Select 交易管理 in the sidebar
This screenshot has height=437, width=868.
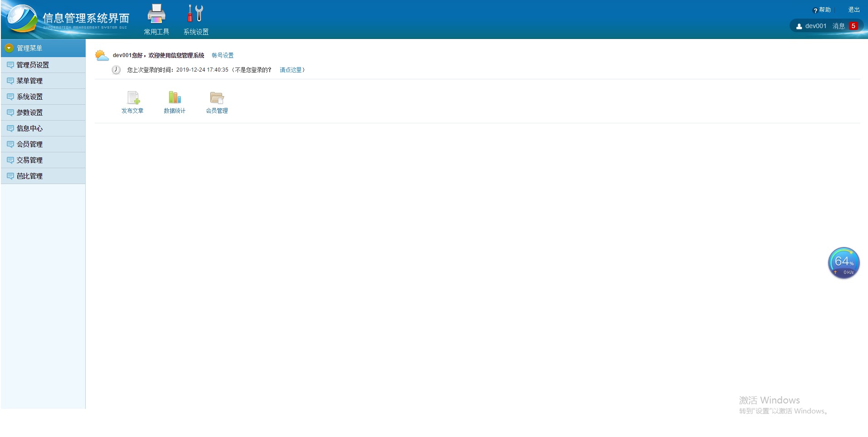pyautogui.click(x=43, y=160)
